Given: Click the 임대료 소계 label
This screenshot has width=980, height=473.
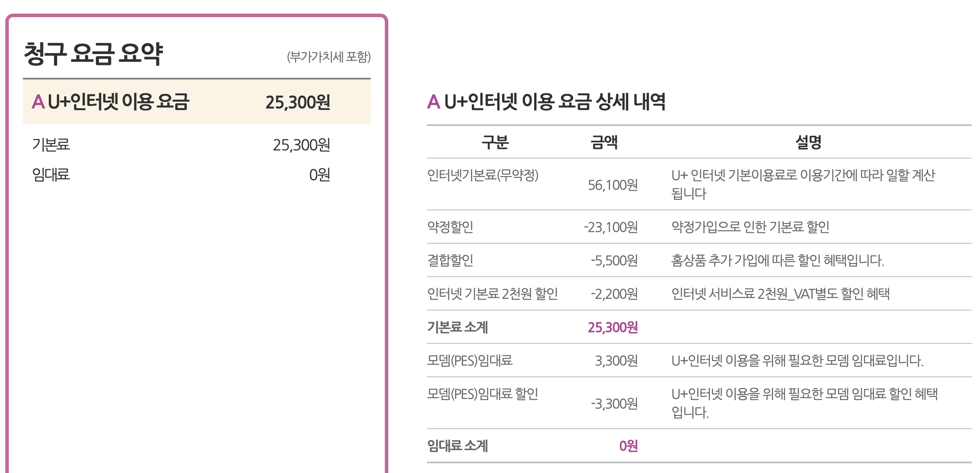Looking at the screenshot, I should [x=457, y=446].
